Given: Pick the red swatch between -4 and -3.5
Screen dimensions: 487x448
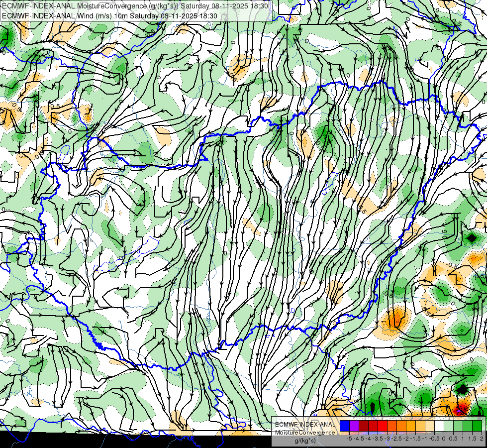Looking at the screenshot, I should (x=373, y=426).
